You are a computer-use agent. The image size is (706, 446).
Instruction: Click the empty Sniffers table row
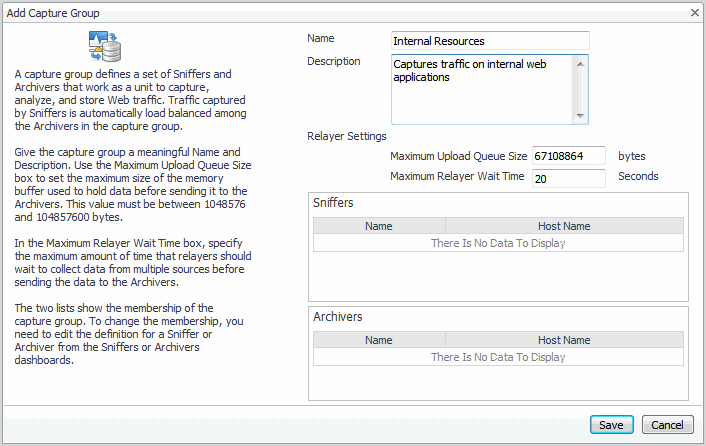pos(498,243)
